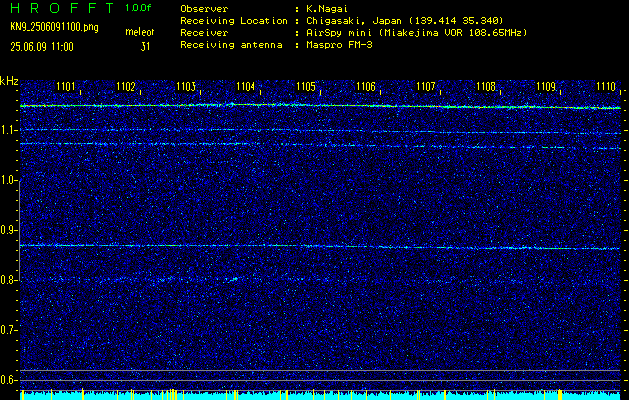Screen dimensions: 629x400
Task: Select the file name KN9_2506091100.png
Action: [54, 27]
